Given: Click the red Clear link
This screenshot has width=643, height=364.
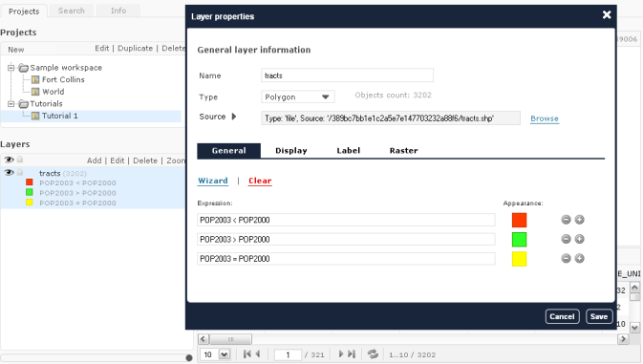Looking at the screenshot, I should [260, 181].
